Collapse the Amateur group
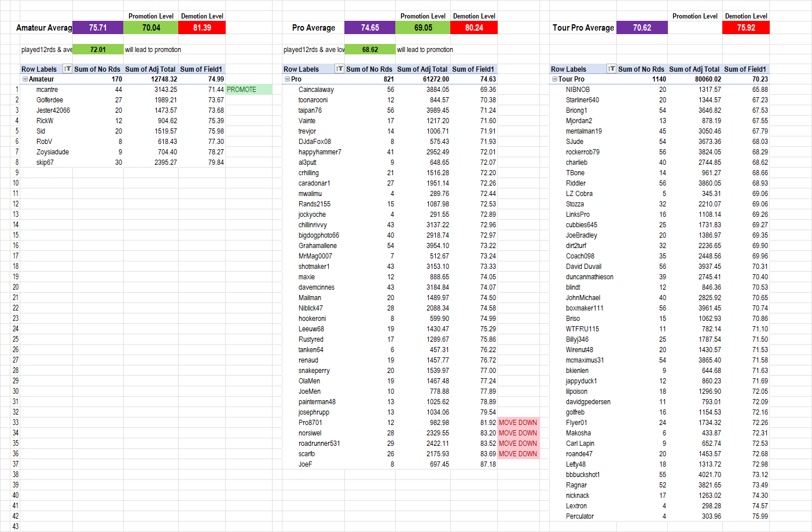The image size is (812, 532). click(25, 79)
